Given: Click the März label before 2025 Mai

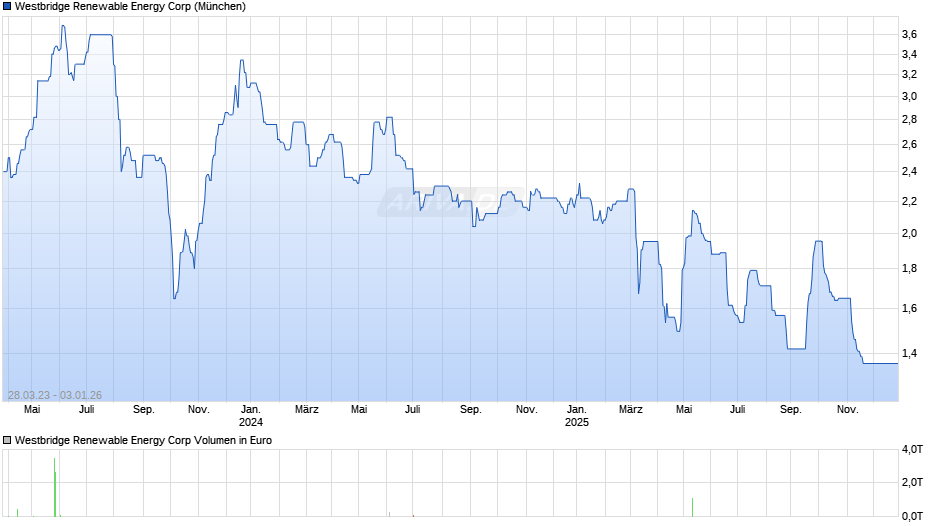Looking at the screenshot, I should point(631,410).
